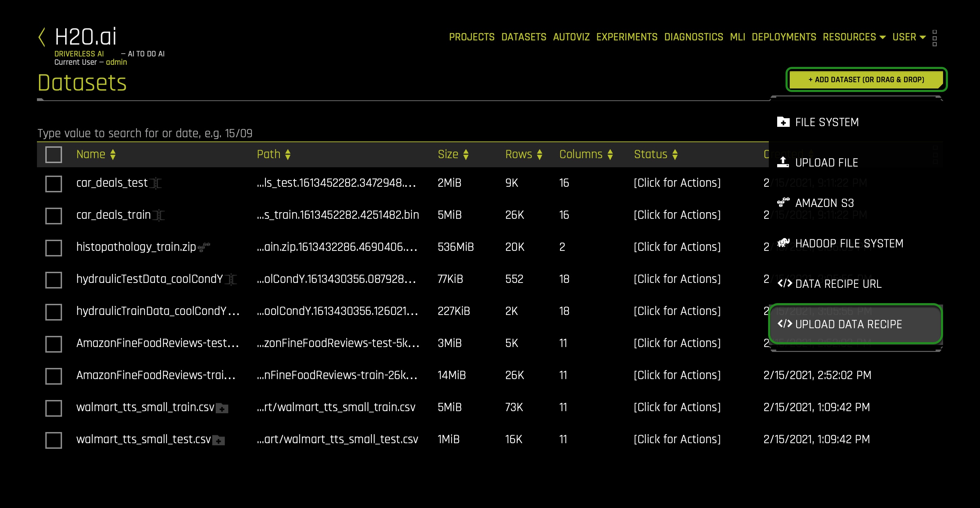The image size is (980, 508).
Task: Open actions for hydraulicTestData_coolCondY
Action: click(x=677, y=279)
